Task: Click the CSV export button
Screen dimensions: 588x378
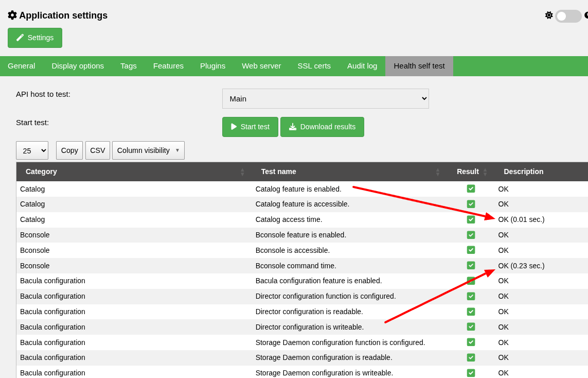Action: (x=98, y=150)
